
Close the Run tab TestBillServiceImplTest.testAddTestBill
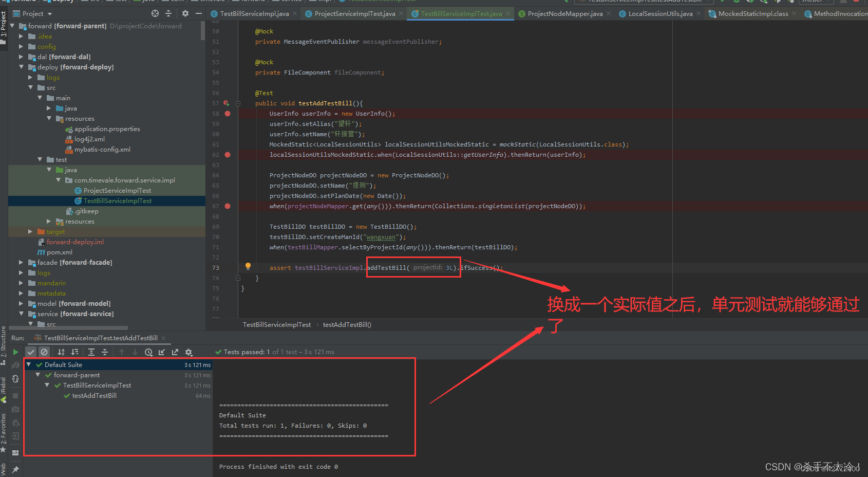163,338
